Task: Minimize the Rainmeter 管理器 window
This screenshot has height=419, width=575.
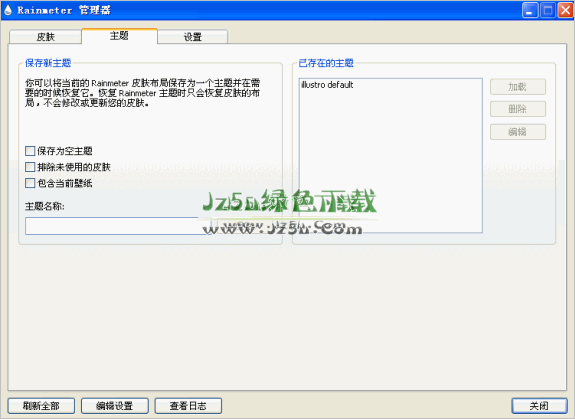Action: tap(530, 10)
